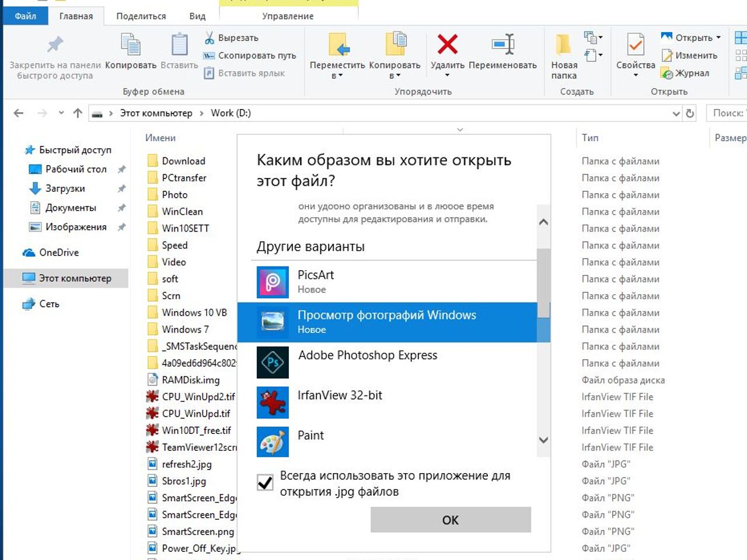This screenshot has width=747, height=560.
Task: Expand the Properties dropdown arrow
Action: click(x=636, y=75)
